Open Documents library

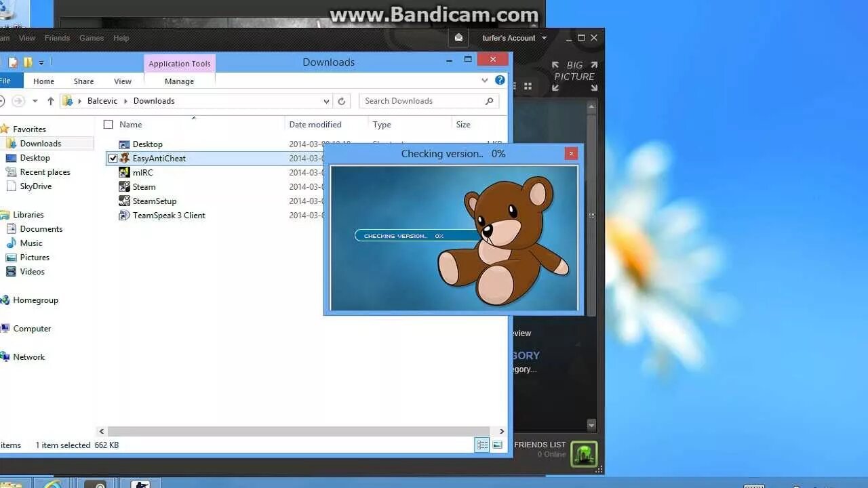tap(41, 228)
